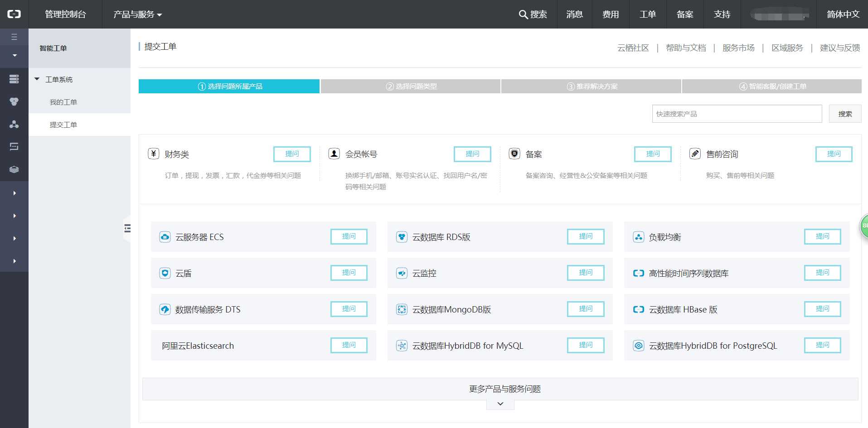
Task: Collapse the side navigation panel handle
Action: 127,228
